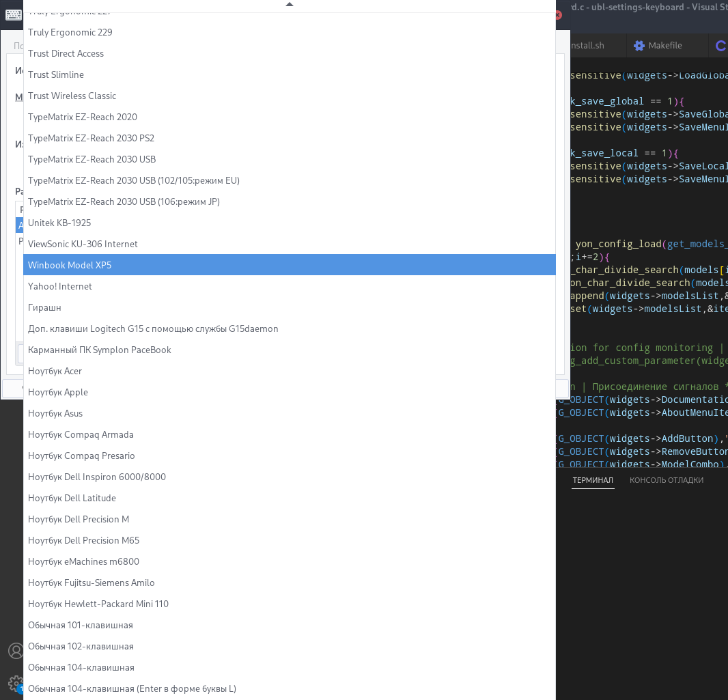728x700 pixels.
Task: Select Unitek KB-1925 model
Action: pyautogui.click(x=290, y=223)
